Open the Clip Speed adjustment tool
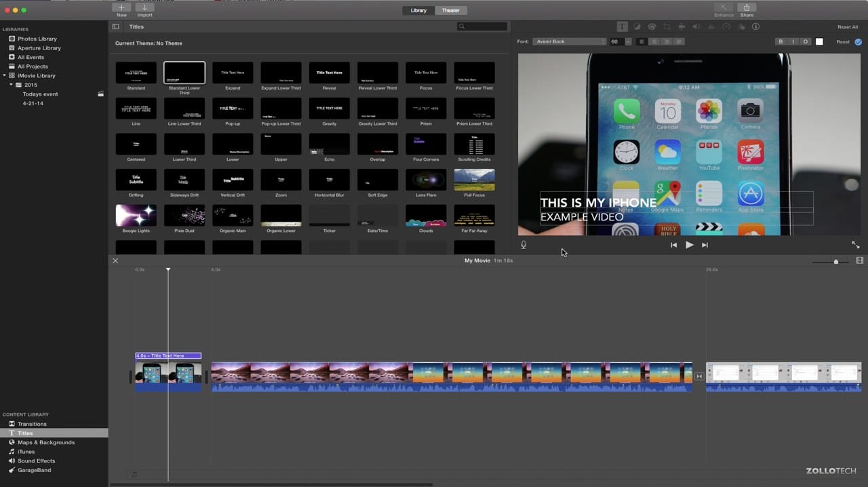 (x=726, y=26)
